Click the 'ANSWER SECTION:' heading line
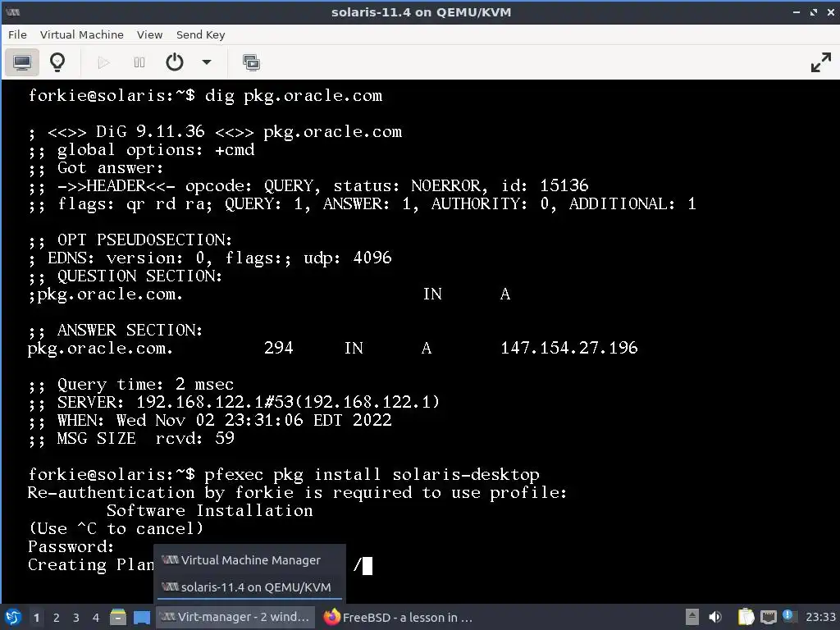 tap(115, 330)
